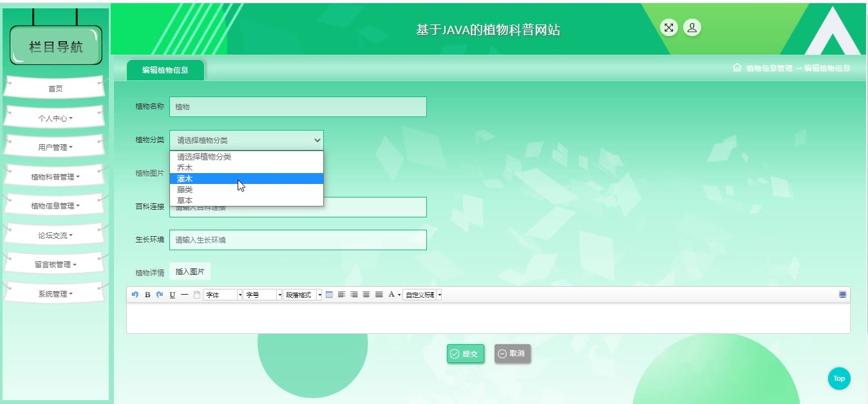The height and width of the screenshot is (404, 868).
Task: Justify text in the editor
Action: pyautogui.click(x=379, y=295)
